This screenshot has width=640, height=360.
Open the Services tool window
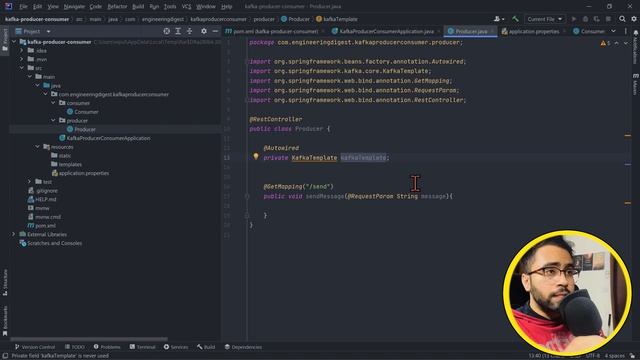(176, 347)
